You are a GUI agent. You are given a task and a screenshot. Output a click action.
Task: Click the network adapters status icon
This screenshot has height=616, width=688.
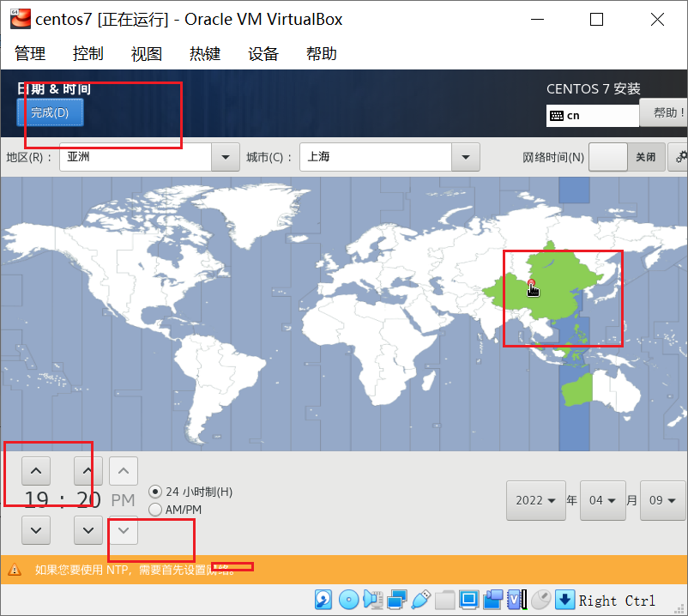(396, 600)
